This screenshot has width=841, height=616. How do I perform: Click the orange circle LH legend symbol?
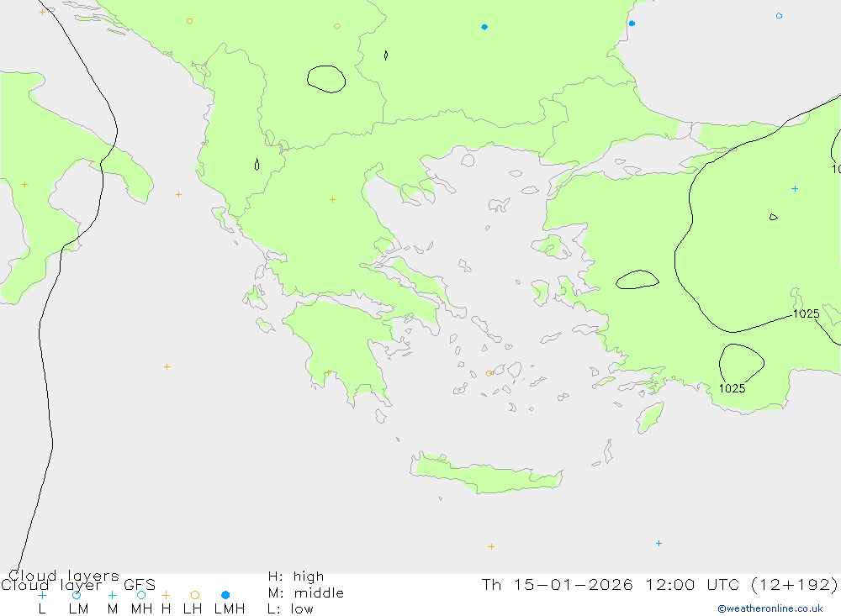[x=195, y=595]
